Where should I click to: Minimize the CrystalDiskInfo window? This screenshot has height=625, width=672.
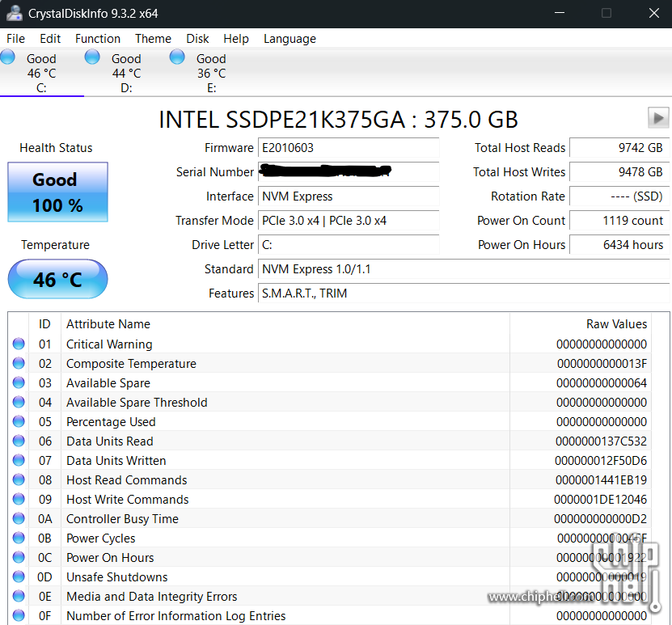coord(560,13)
